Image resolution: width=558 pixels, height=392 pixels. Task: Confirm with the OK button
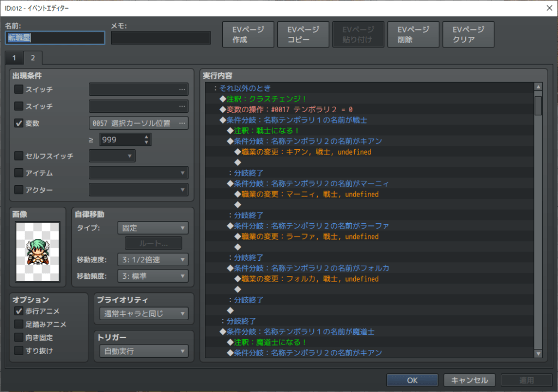pos(412,380)
